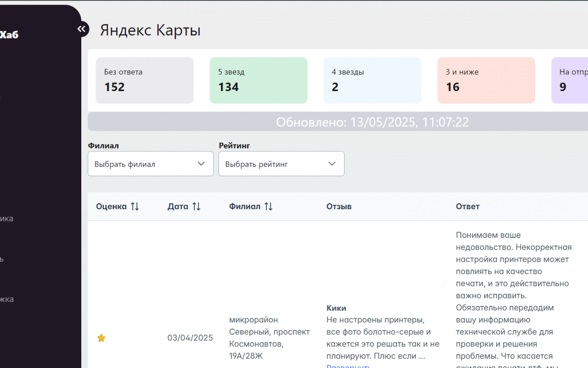Image resolution: width=588 pixels, height=368 pixels.
Task: Click the review text starting 'Не настроены принтеры'
Action: tap(383, 338)
